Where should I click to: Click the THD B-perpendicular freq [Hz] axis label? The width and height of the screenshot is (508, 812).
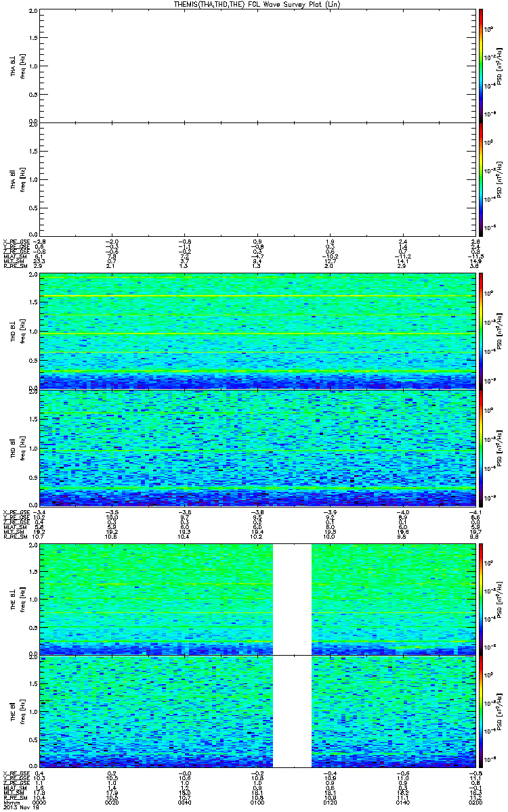(22, 331)
